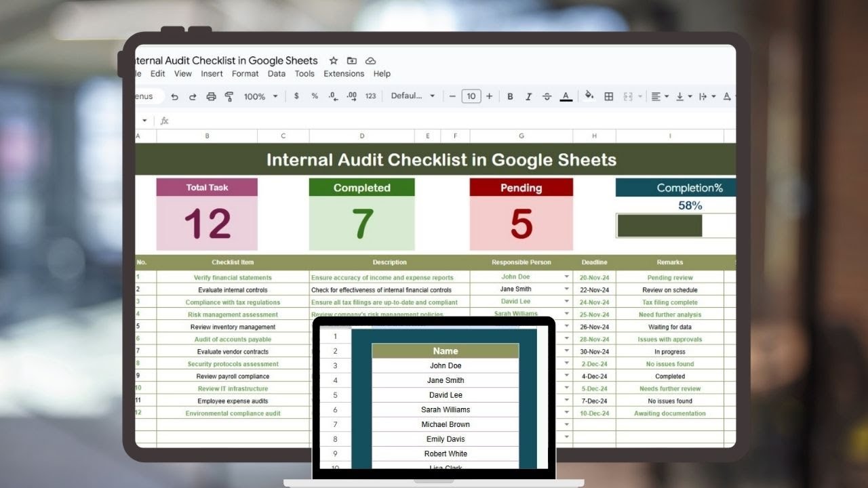This screenshot has height=488, width=868.
Task: Format as currency with dollar icon
Action: (296, 96)
